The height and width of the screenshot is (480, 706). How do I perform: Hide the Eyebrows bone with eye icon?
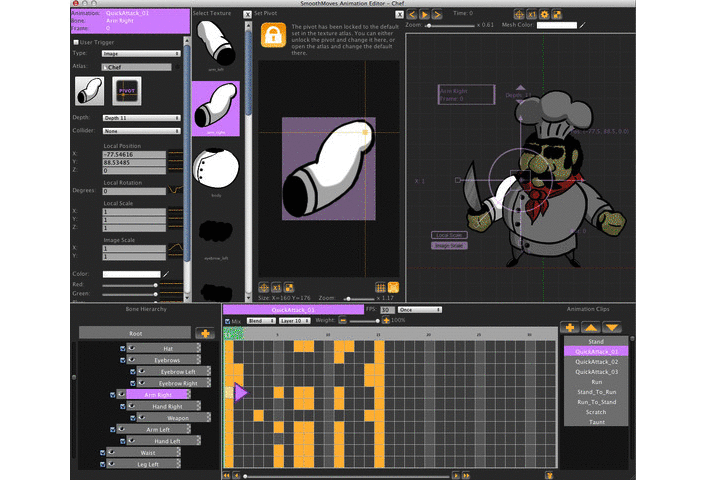tap(132, 360)
